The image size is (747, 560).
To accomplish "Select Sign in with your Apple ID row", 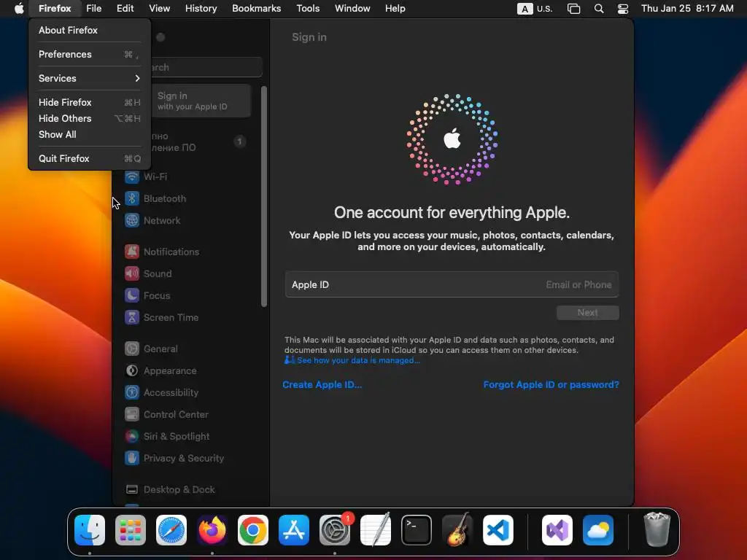I will point(201,101).
